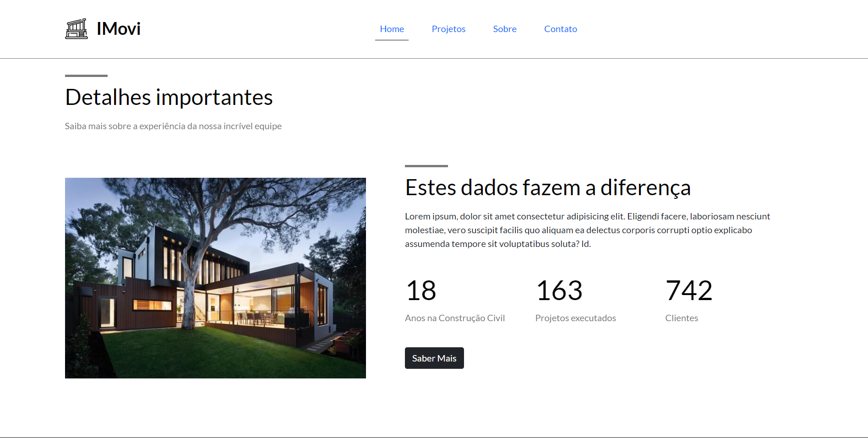Click the subtitle about the team's experience
The height and width of the screenshot is (438, 868).
pos(173,126)
